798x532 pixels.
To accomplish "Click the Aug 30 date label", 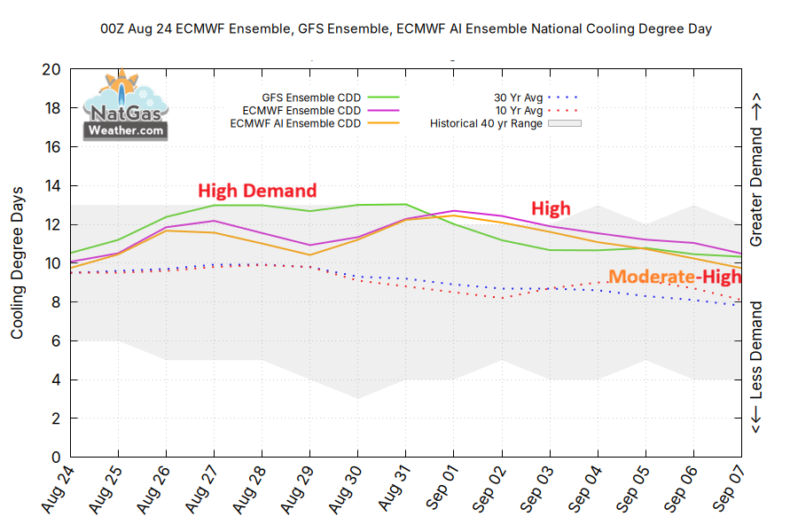I will 345,489.
